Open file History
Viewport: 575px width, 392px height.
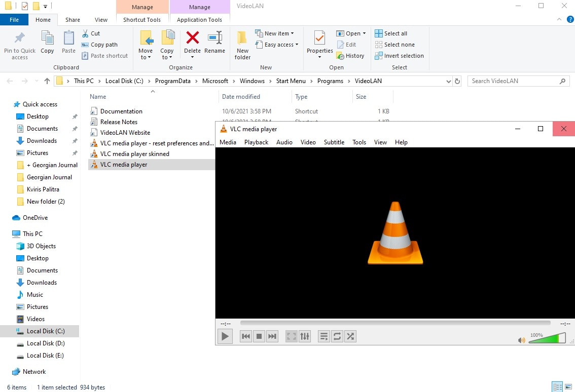pos(350,56)
